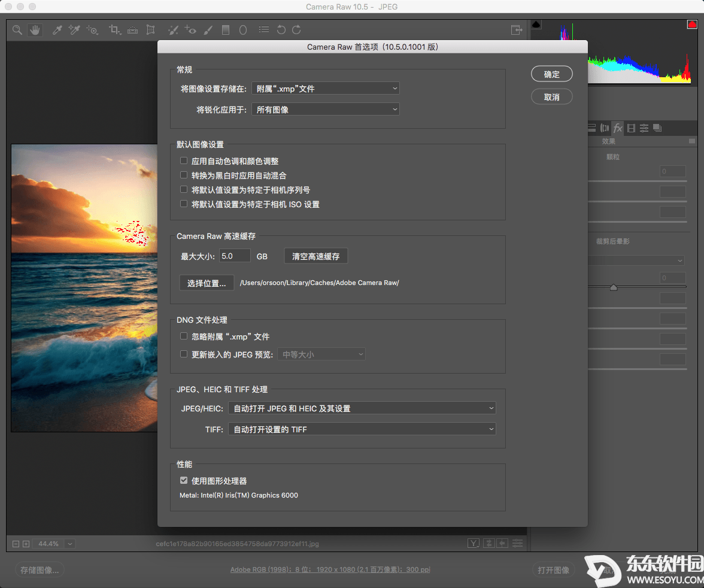704x588 pixels.
Task: Select the Color Sampler tool
Action: (74, 30)
